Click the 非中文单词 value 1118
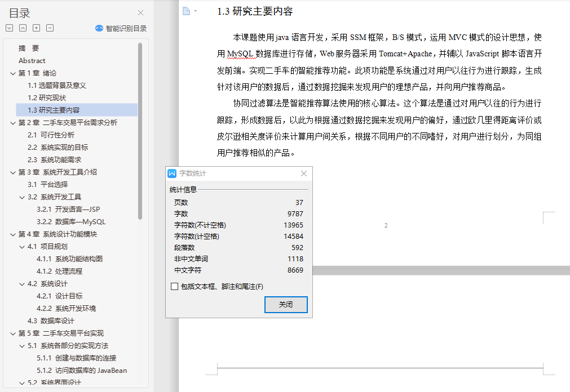The height and width of the screenshot is (392, 570). click(295, 259)
